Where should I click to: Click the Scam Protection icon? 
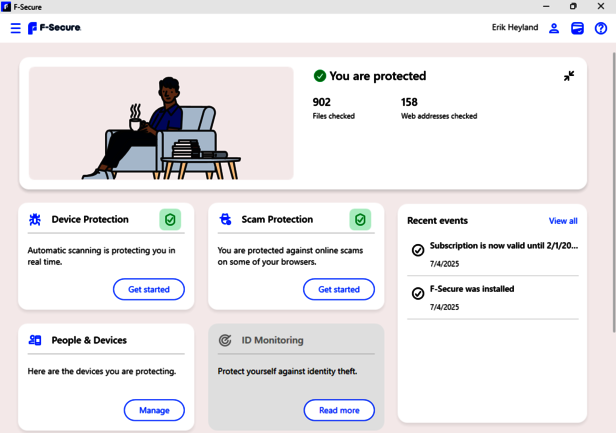coord(225,219)
